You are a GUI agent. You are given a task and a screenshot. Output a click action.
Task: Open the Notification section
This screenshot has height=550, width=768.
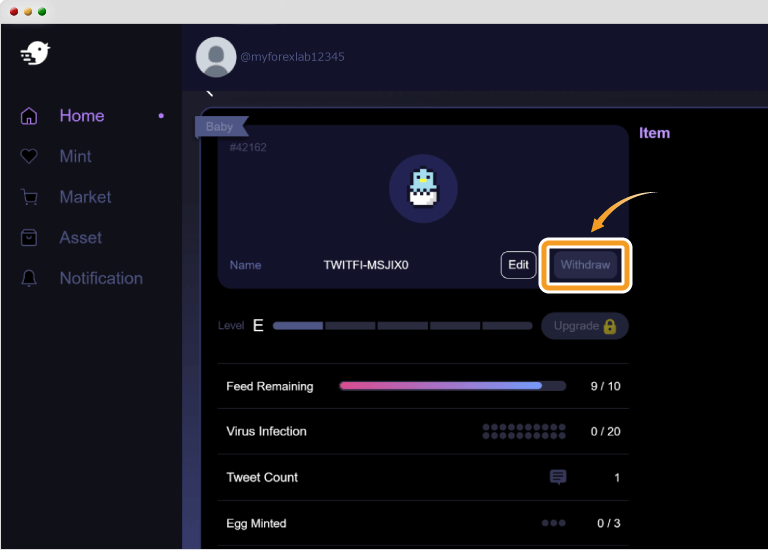[x=101, y=279]
